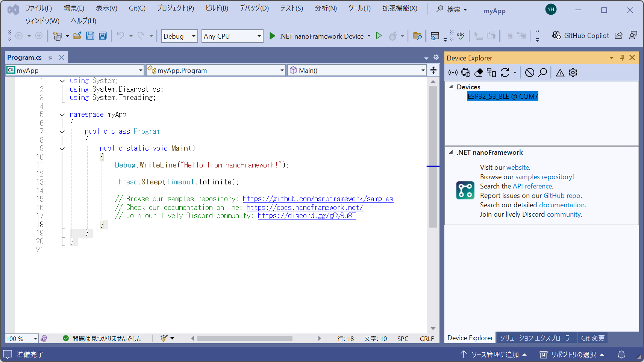Start without debugging using the outlined play icon
The height and width of the screenshot is (362, 644).
tap(379, 36)
